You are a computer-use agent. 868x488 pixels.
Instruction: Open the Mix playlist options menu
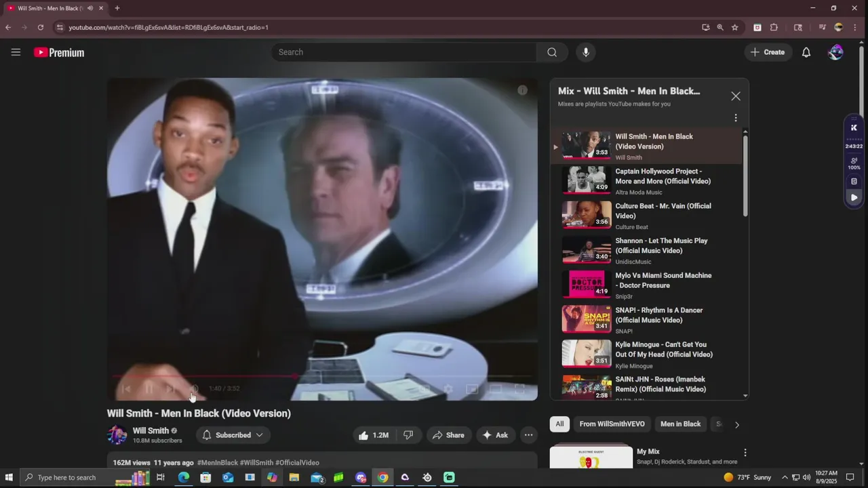(736, 118)
